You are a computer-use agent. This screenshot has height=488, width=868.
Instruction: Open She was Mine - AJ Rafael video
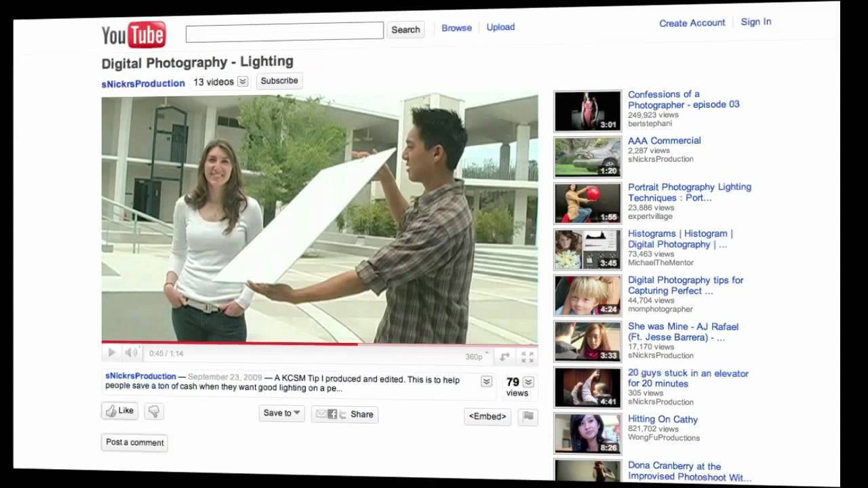coord(683,332)
